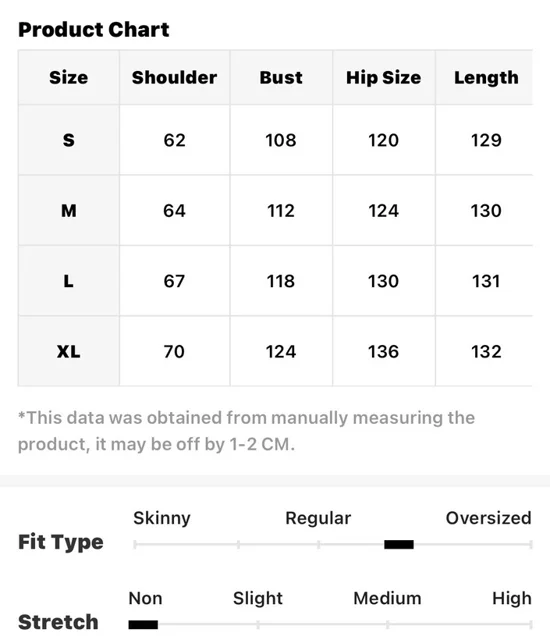Select the Shoulder column header
The height and width of the screenshot is (640, 550).
point(175,78)
